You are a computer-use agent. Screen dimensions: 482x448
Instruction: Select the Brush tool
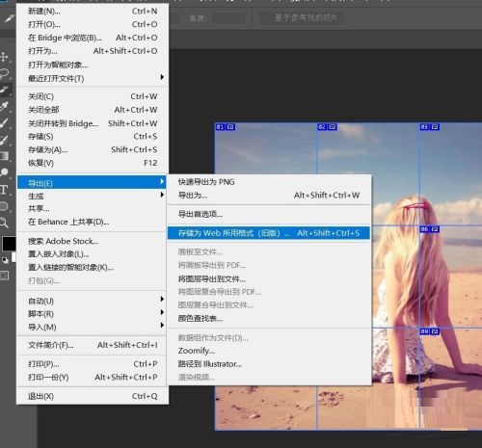tap(5, 122)
